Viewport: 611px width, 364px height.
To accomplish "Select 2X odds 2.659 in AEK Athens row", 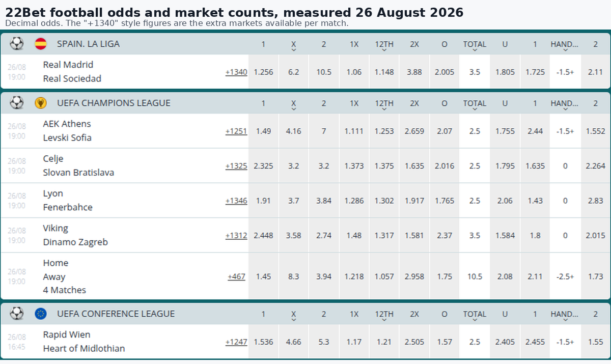I will click(x=414, y=131).
